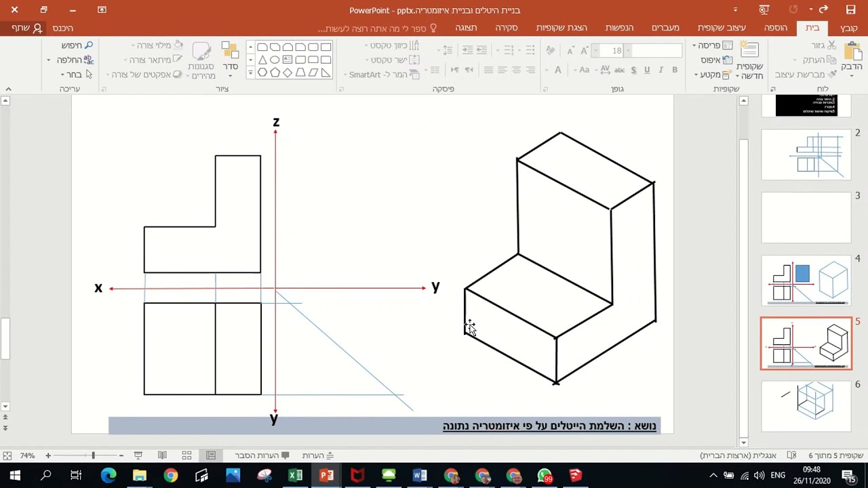868x488 pixels.
Task: Open Excel from the taskbar
Action: tap(295, 476)
